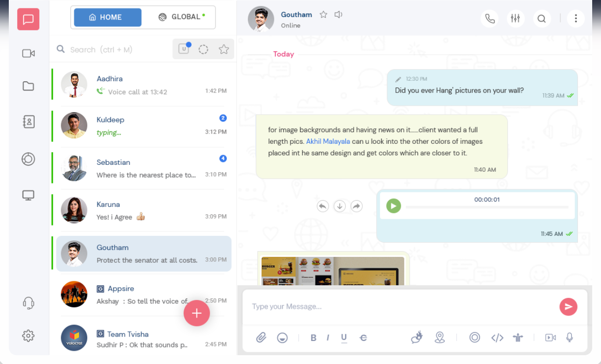The width and height of the screenshot is (601, 364).
Task: Open the files folder sidebar icon
Action: (28, 86)
